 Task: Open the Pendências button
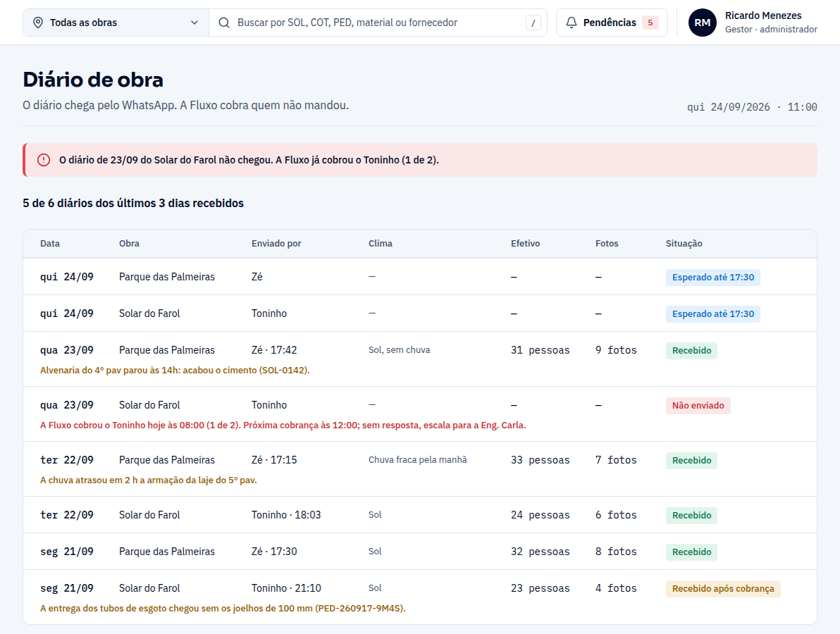(612, 23)
